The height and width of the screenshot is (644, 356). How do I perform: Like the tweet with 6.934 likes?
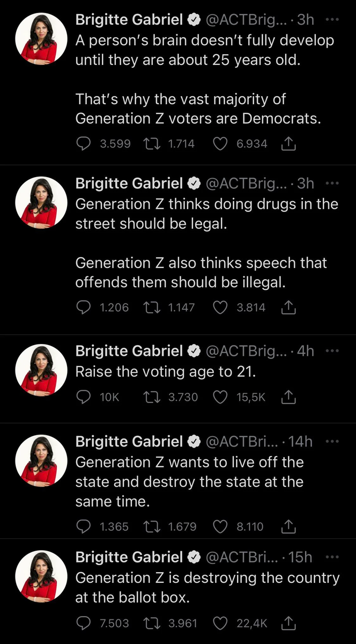tap(220, 143)
